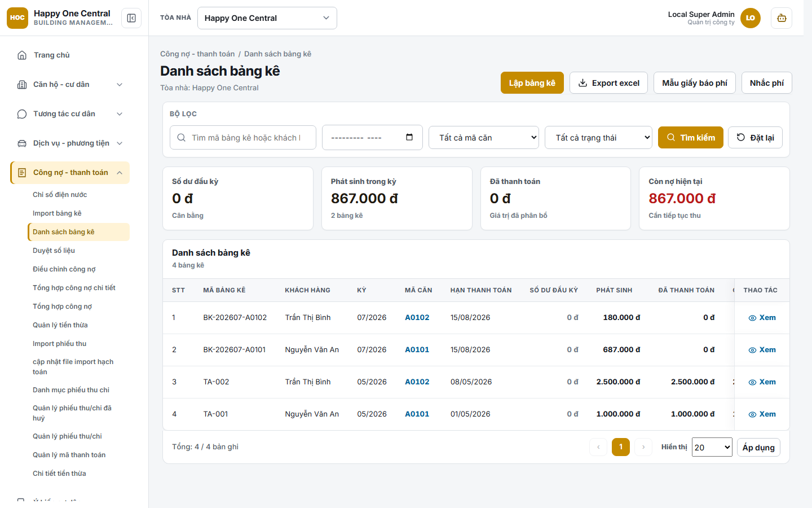Image resolution: width=812 pixels, height=508 pixels.
Task: Click the Tương tác cư dân chat icon
Action: (x=22, y=114)
